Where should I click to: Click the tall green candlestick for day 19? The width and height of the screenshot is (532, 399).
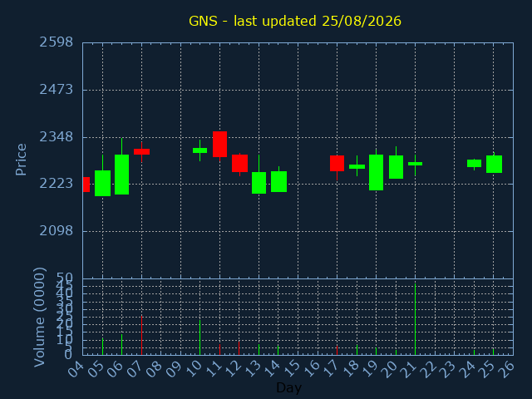click(x=377, y=172)
